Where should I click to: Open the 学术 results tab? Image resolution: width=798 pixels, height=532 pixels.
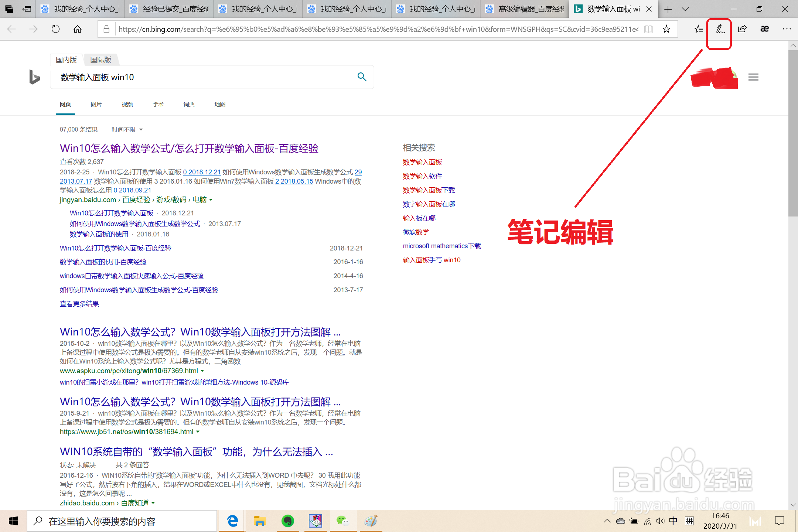(x=158, y=105)
